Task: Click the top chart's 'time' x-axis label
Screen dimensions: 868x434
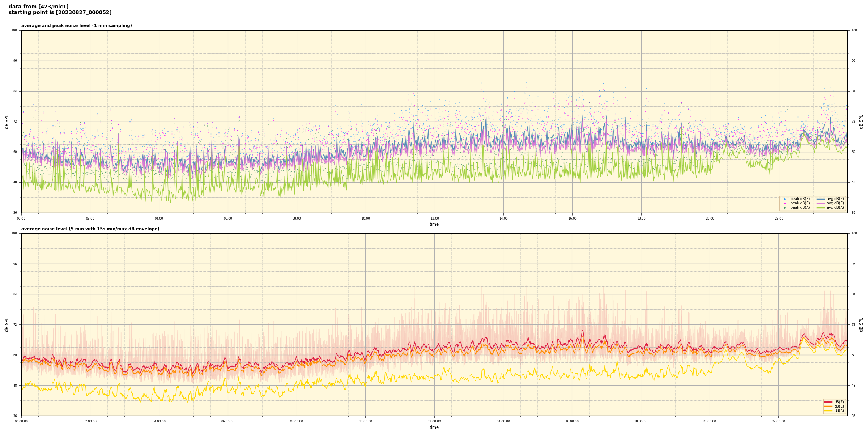Action: [x=434, y=224]
